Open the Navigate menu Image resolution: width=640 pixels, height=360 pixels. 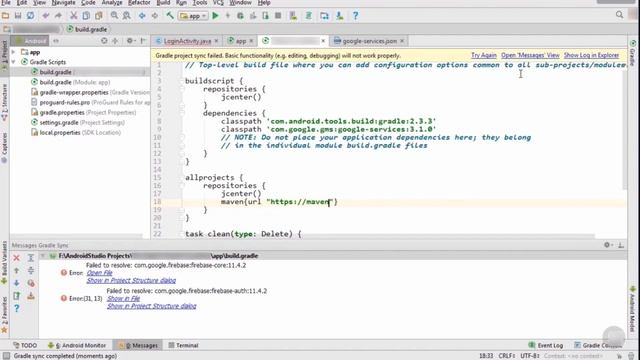(x=63, y=2)
